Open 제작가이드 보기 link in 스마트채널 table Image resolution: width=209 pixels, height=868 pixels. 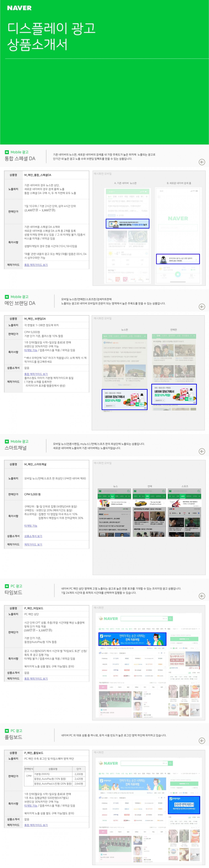point(33,545)
